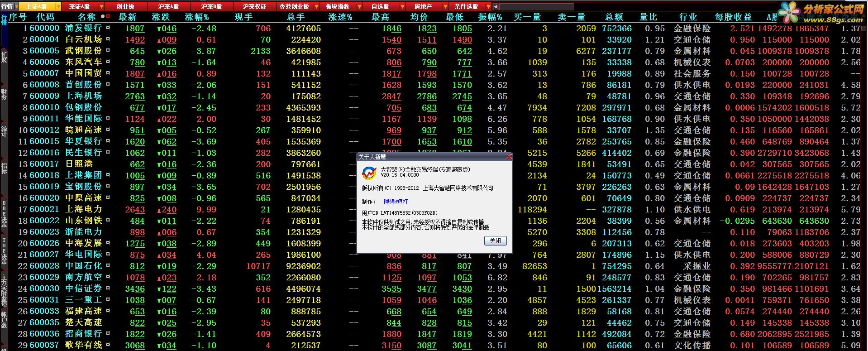Click the 大智慧 logo icon in the about dialog
The width and height of the screenshot is (868, 351).
369,173
